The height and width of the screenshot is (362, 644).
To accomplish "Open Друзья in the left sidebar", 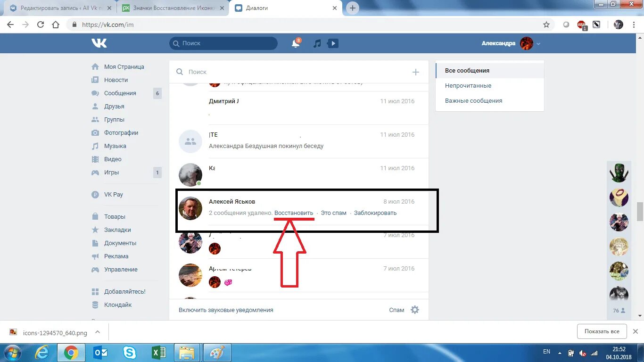I will click(114, 107).
